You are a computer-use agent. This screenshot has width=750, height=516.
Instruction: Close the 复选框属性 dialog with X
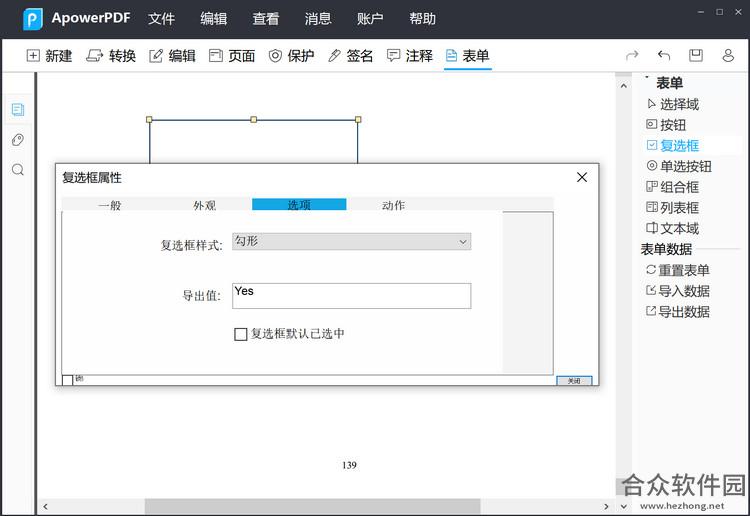coord(582,177)
